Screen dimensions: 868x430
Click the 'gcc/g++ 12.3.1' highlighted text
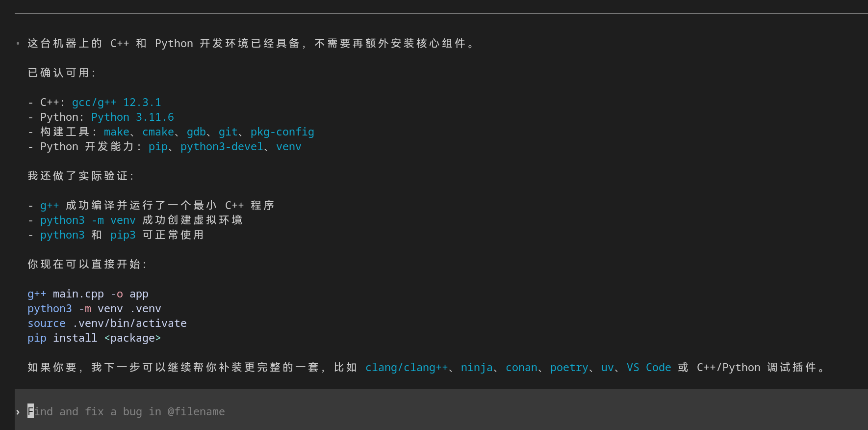coord(117,102)
